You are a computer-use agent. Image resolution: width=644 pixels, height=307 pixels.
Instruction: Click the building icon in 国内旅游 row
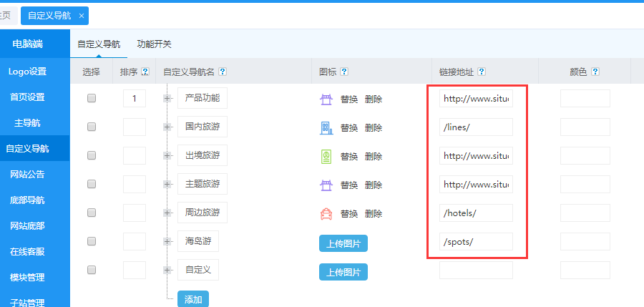326,127
